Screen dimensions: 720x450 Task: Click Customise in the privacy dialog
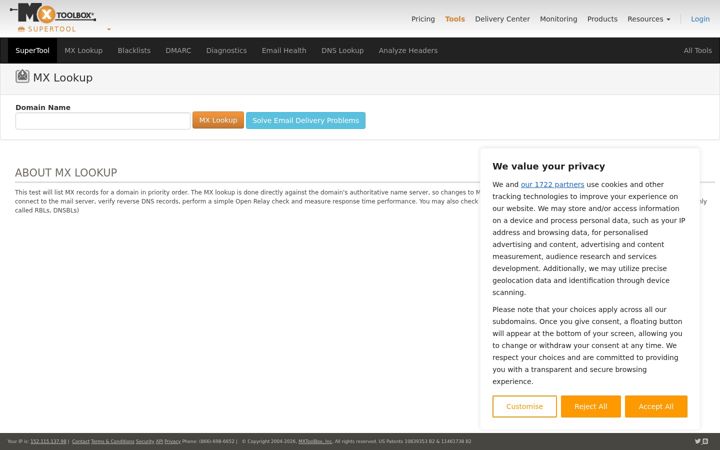point(524,406)
